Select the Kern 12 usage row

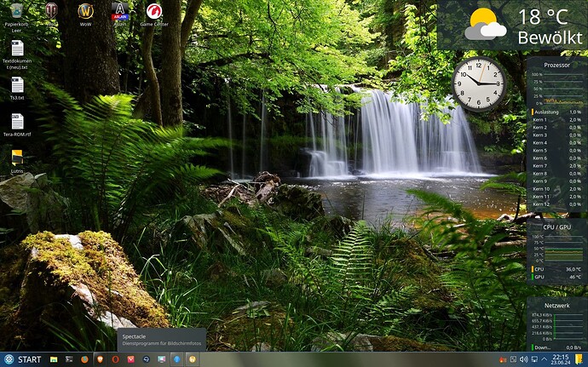click(556, 204)
